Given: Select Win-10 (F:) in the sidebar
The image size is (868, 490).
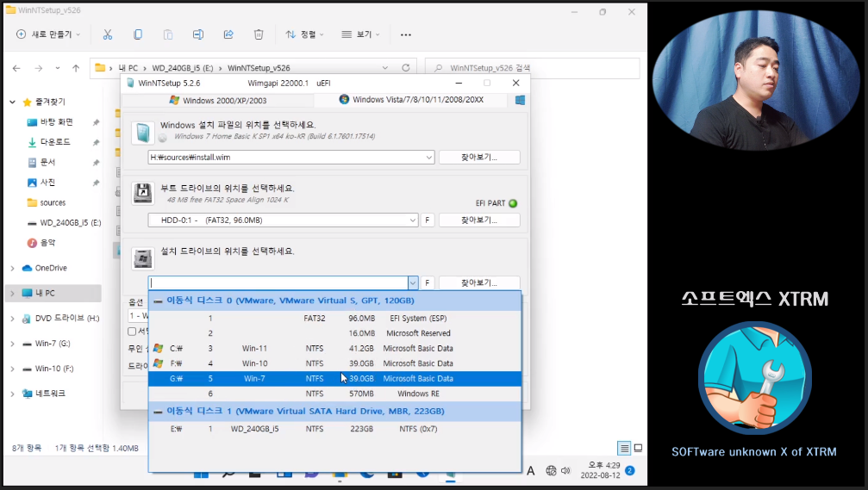Looking at the screenshot, I should click(x=54, y=369).
